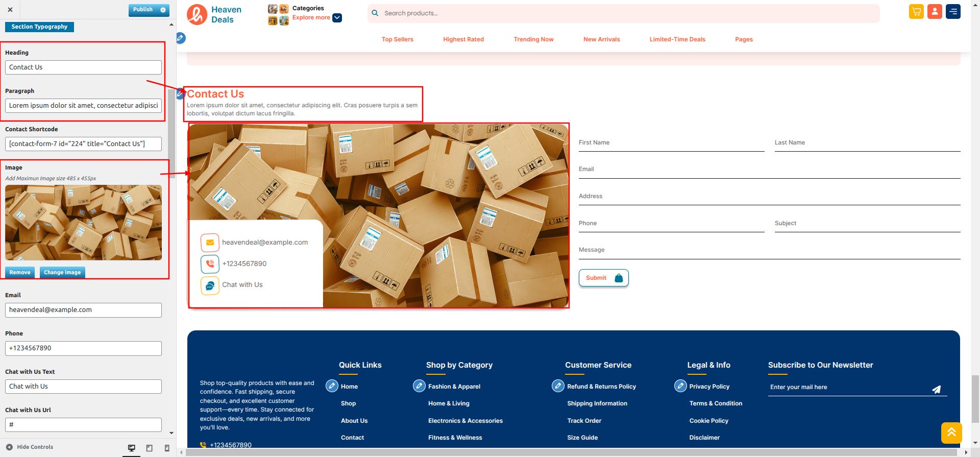Image resolution: width=980 pixels, height=457 pixels.
Task: Click the newsletter send paper-plane icon
Action: click(936, 389)
